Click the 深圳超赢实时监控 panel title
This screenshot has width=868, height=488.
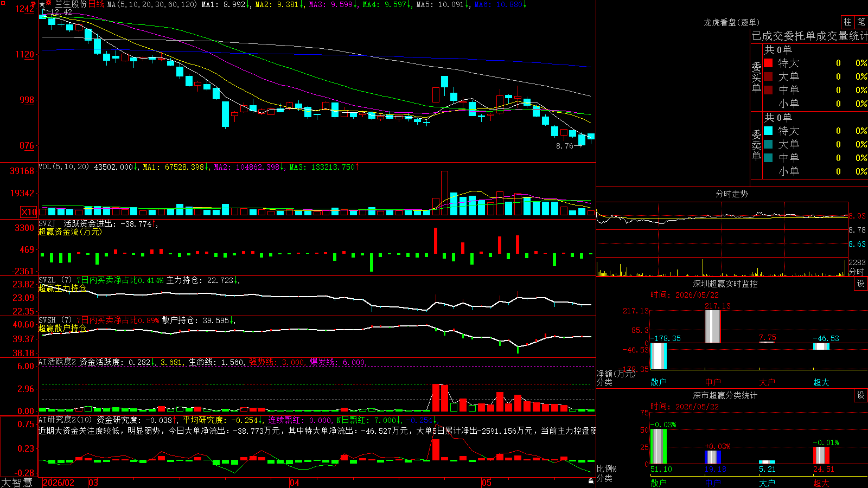tap(725, 284)
